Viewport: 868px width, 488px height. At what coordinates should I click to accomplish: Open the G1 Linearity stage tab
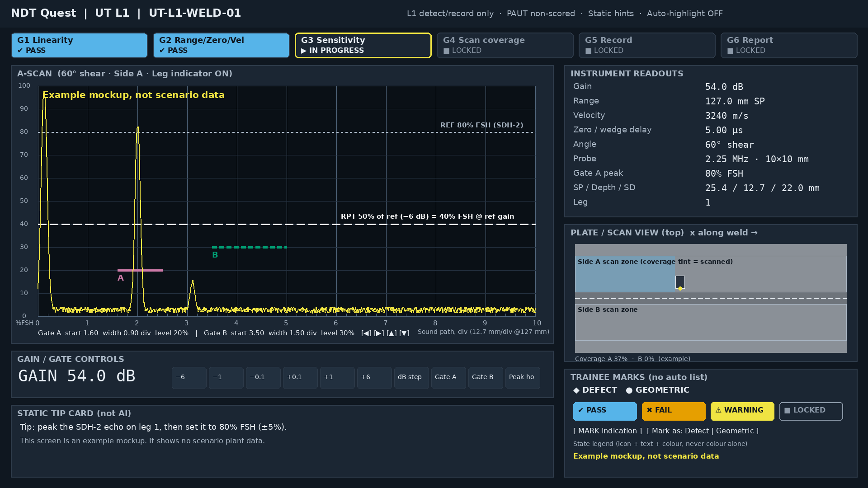[x=79, y=45]
